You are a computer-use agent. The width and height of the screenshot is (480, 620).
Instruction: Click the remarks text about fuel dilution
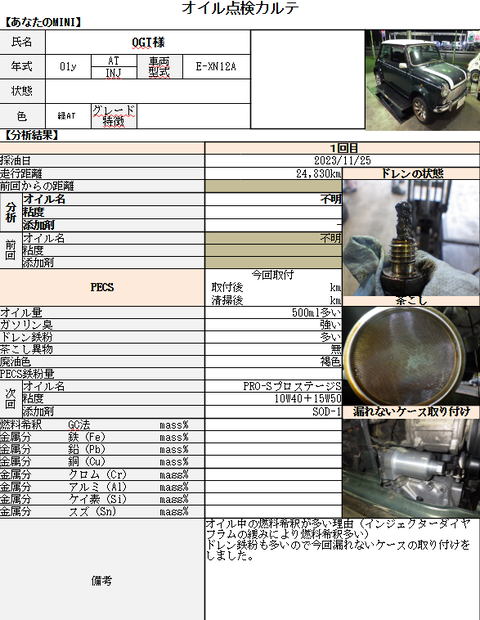coord(338,540)
